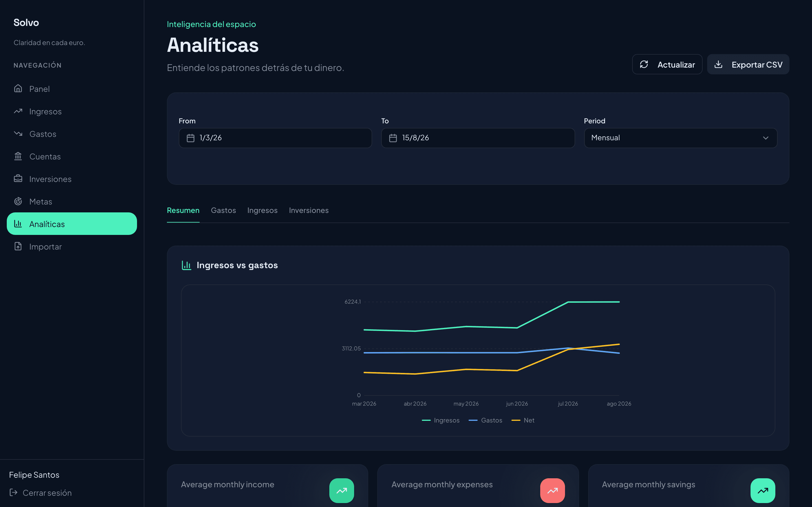Image resolution: width=812 pixels, height=507 pixels.
Task: Expand the Period chevron arrow
Action: [x=765, y=138]
